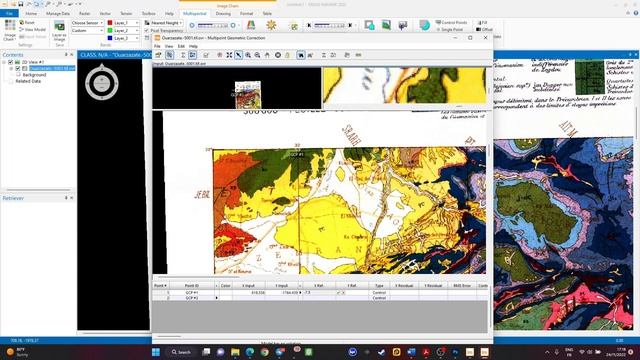Expand the 2D View #1 tree node
640x360 pixels.
pyautogui.click(x=4, y=62)
